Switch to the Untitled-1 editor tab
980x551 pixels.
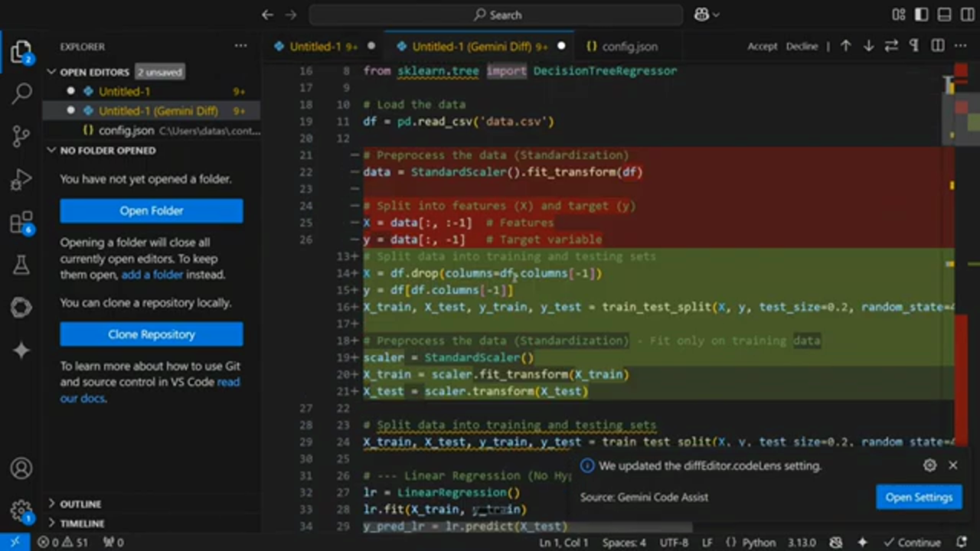323,46
